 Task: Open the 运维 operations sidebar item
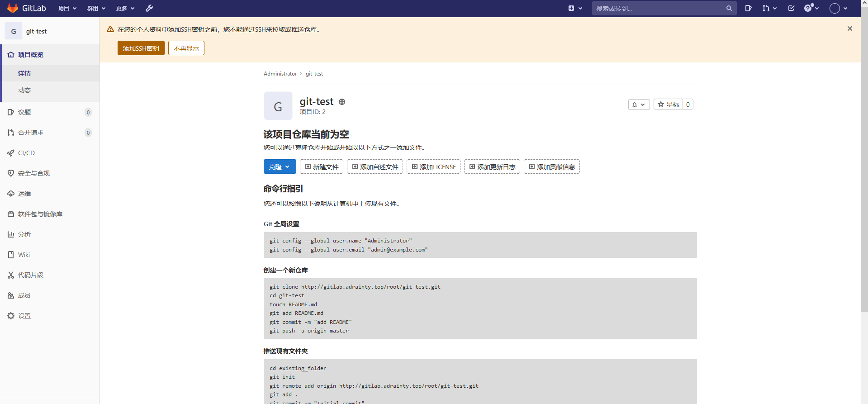click(50, 194)
